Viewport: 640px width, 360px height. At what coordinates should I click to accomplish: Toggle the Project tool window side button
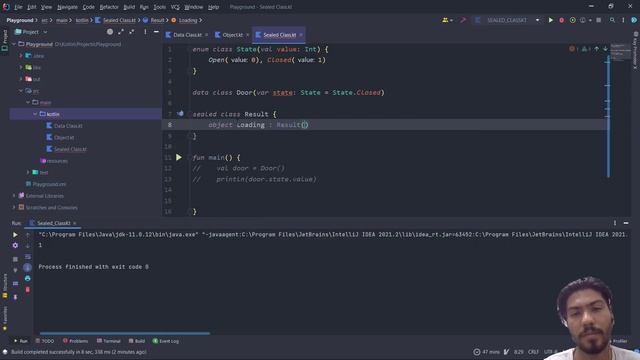(4, 41)
